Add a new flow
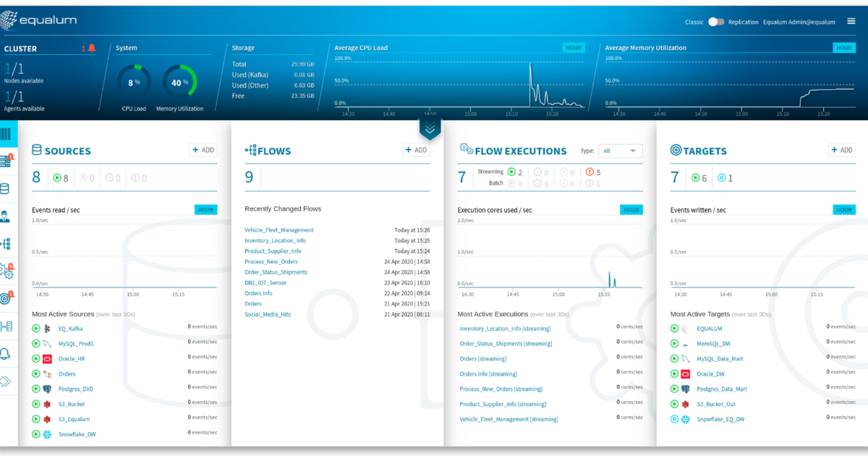868x456 pixels. coord(416,150)
